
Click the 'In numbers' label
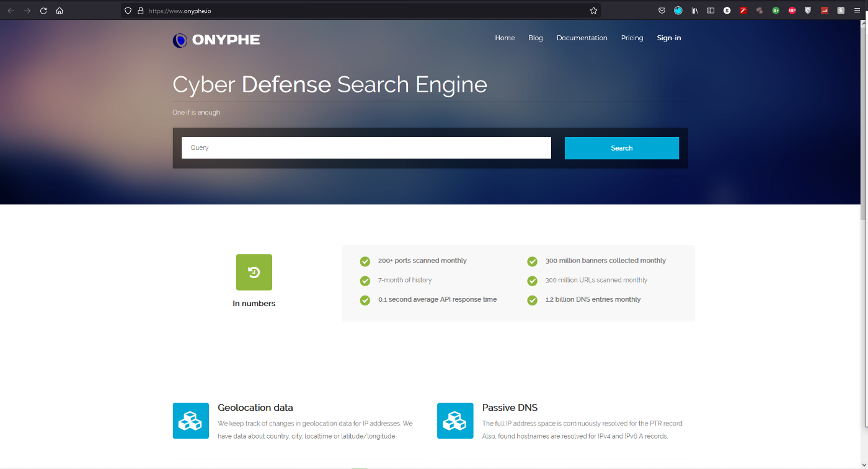tap(254, 304)
